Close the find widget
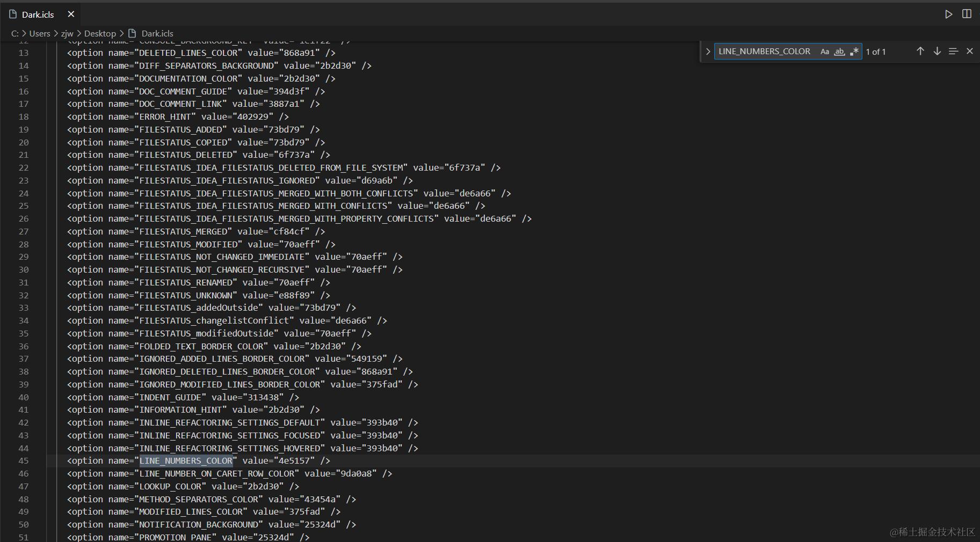The height and width of the screenshot is (542, 980). [970, 51]
